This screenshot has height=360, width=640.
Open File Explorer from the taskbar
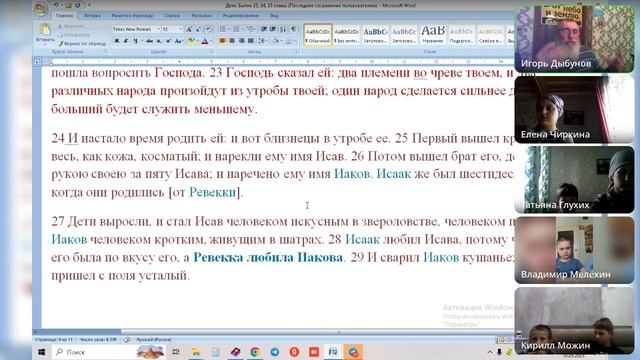[196, 352]
